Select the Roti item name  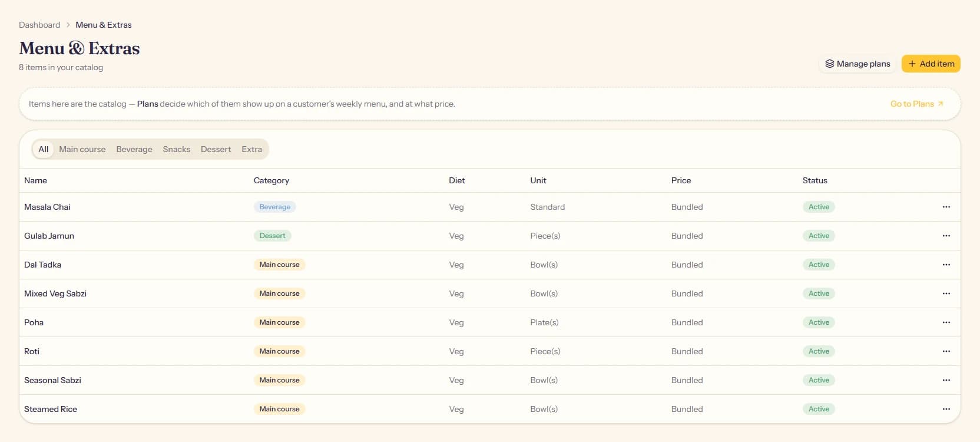tap(32, 351)
